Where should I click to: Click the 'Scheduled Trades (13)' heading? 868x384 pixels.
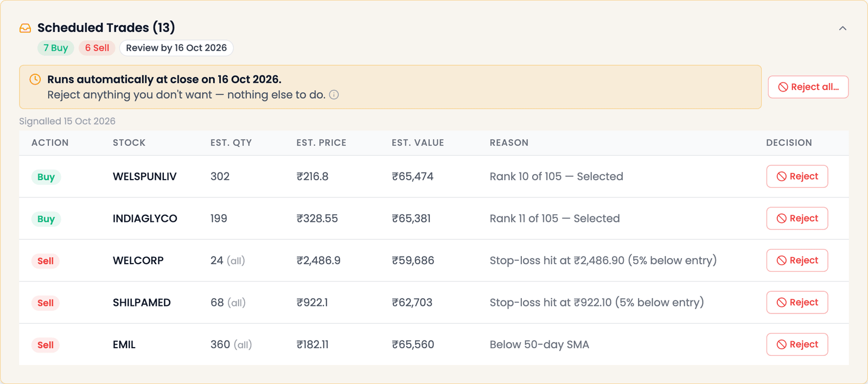[106, 28]
